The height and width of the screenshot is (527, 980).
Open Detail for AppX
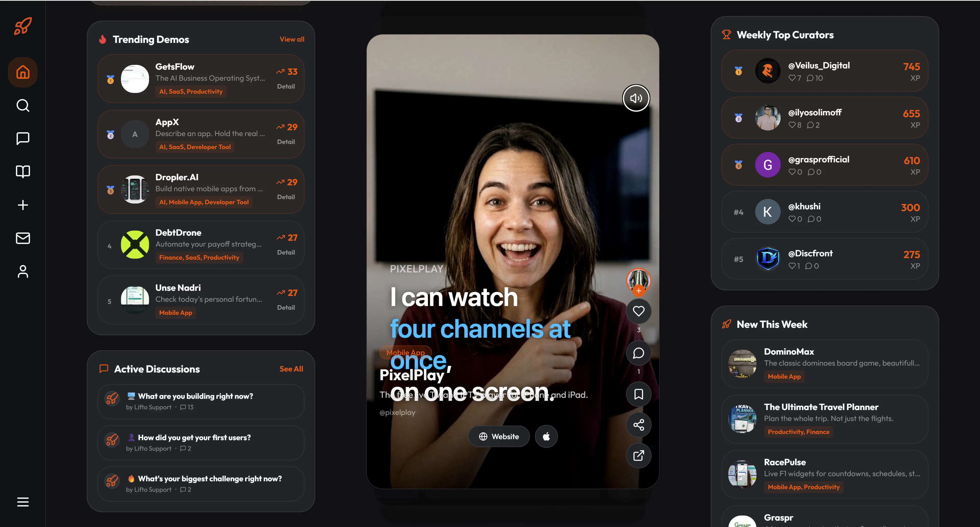click(286, 141)
